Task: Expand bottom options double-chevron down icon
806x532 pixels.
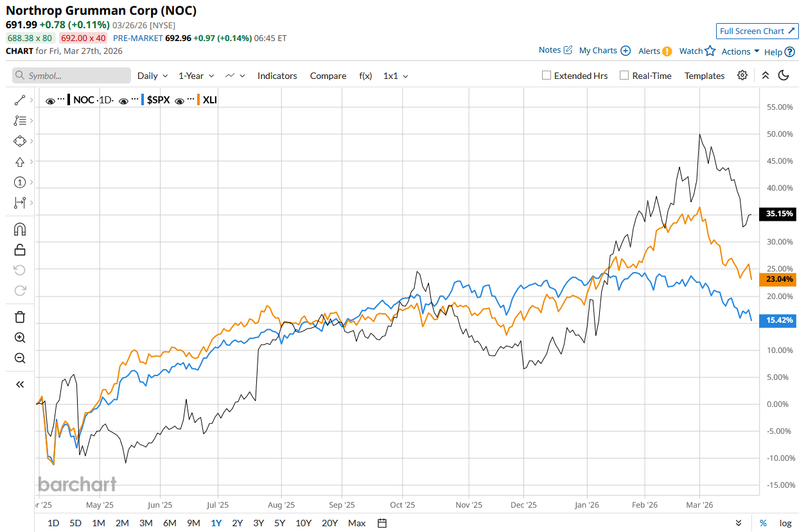Action: tap(739, 523)
